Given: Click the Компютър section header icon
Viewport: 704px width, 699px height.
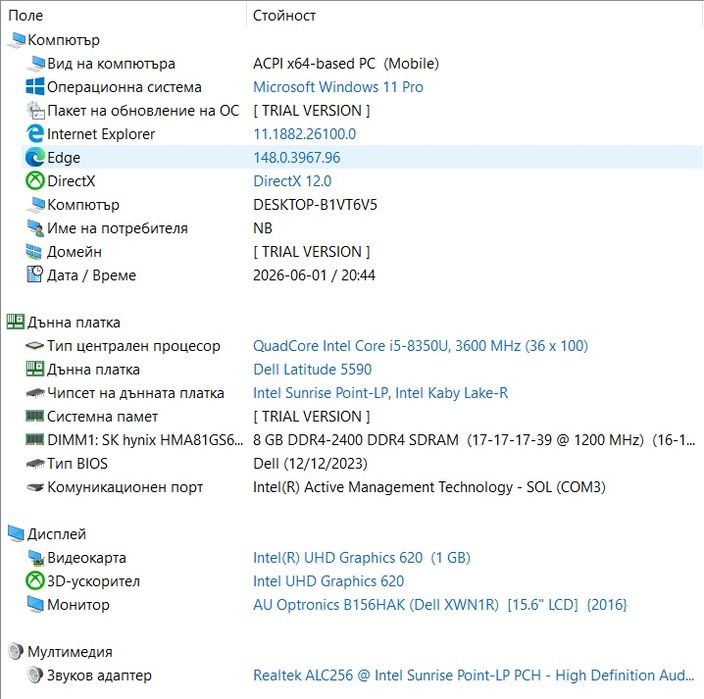Looking at the screenshot, I should click(16, 40).
